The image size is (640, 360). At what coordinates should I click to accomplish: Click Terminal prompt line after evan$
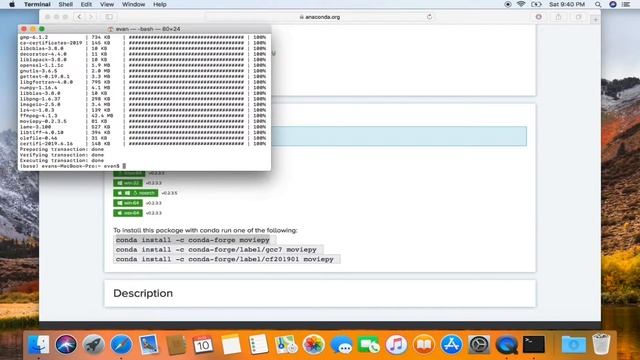click(124, 166)
